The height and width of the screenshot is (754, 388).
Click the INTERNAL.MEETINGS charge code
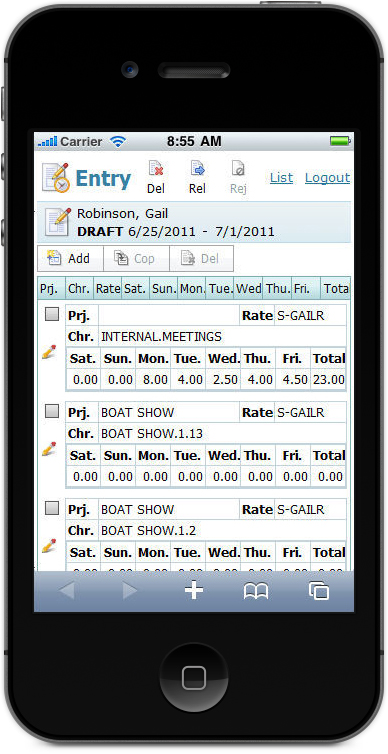[161, 337]
